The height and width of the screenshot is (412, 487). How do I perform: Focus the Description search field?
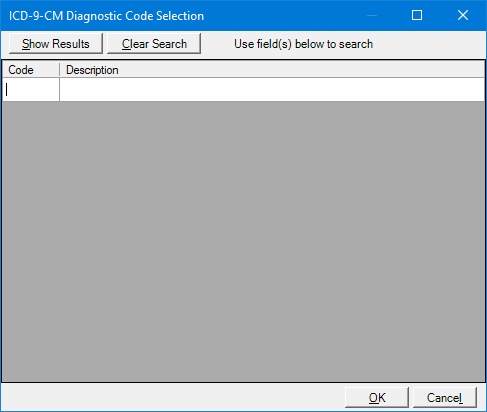(272, 90)
